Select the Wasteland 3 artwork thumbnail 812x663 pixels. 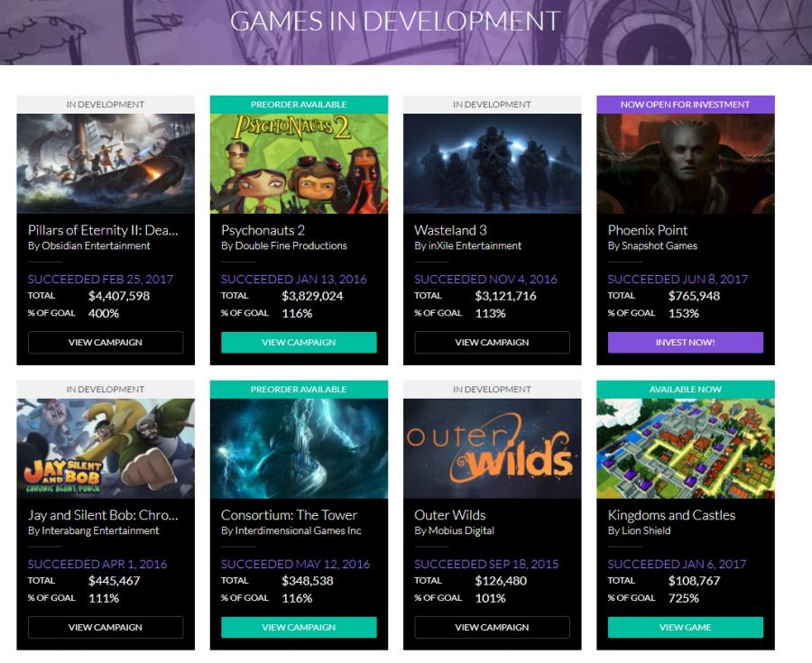492,163
